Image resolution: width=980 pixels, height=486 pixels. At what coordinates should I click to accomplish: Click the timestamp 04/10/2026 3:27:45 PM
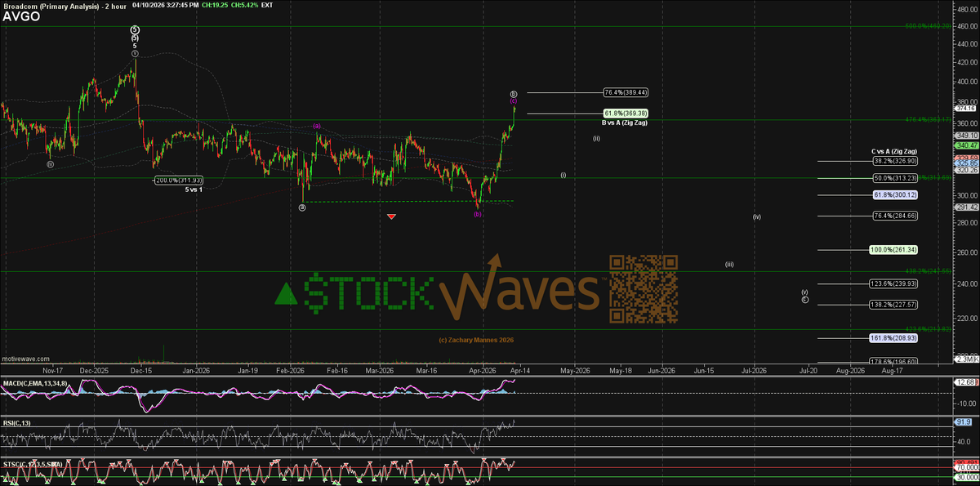tap(163, 5)
